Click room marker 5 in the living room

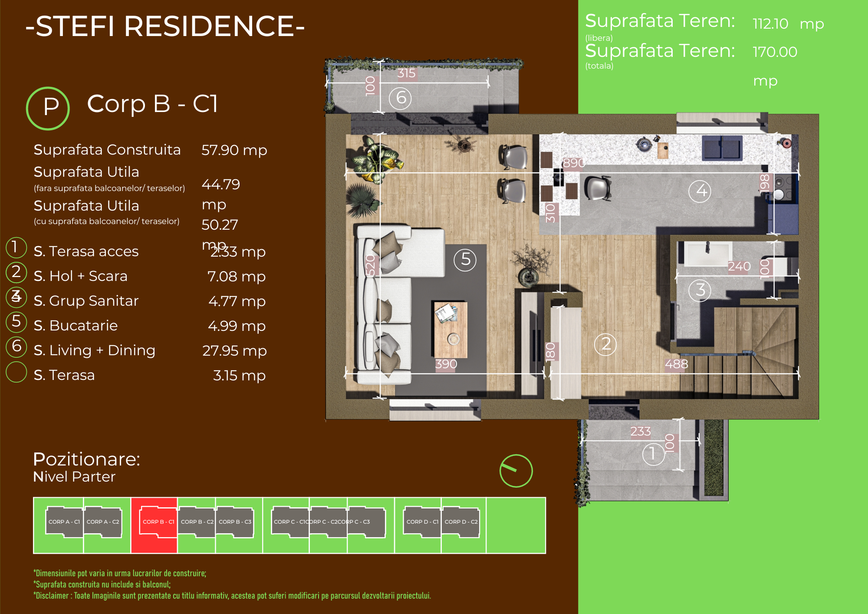pyautogui.click(x=465, y=260)
